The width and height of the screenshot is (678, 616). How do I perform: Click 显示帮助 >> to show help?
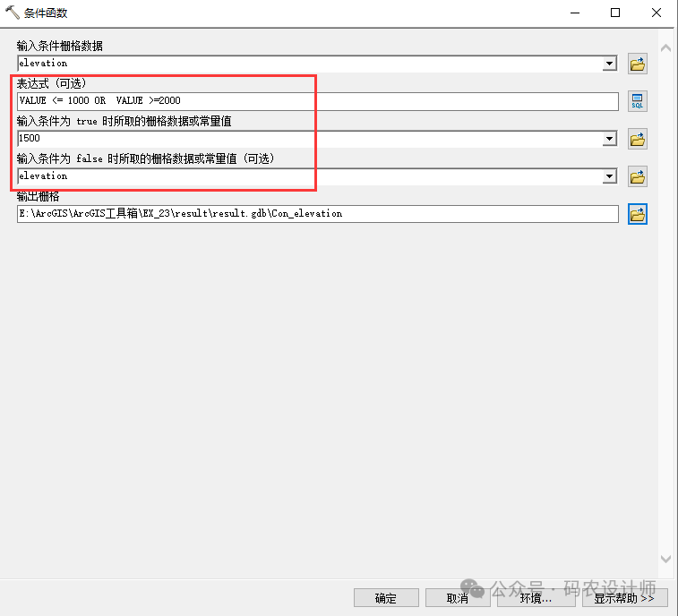click(624, 598)
